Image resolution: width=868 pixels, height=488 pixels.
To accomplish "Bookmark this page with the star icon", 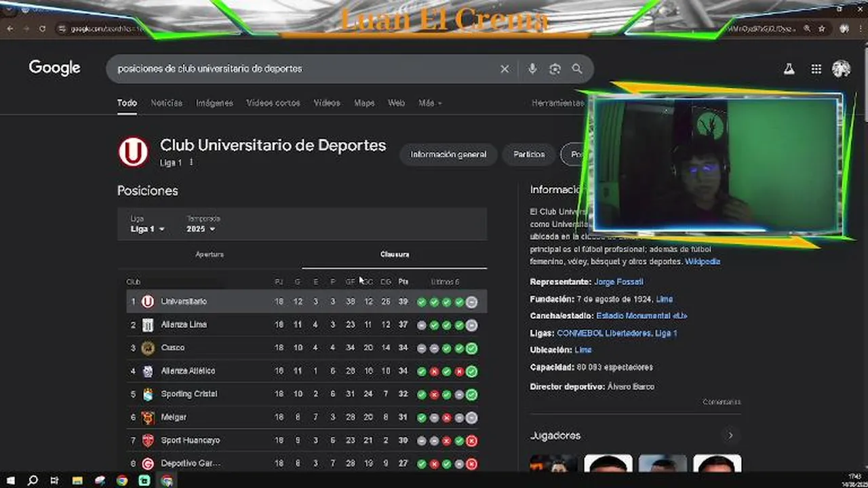I will [x=821, y=28].
